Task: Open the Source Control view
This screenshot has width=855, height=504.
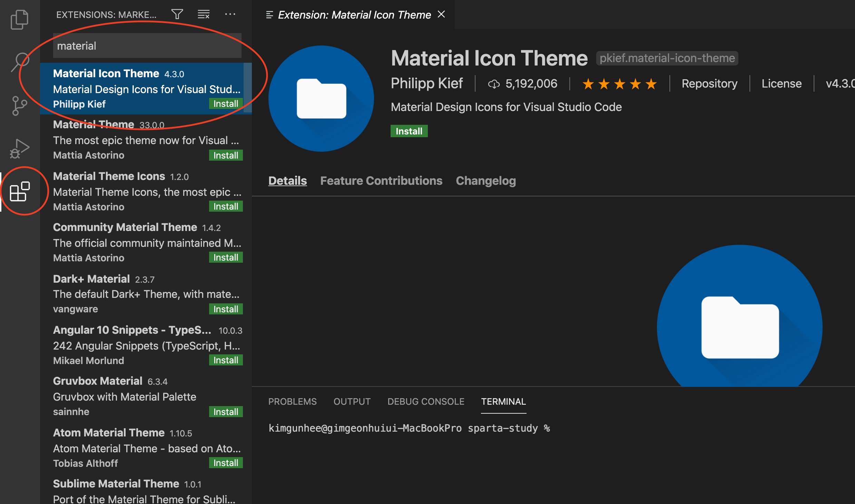Action: click(20, 105)
